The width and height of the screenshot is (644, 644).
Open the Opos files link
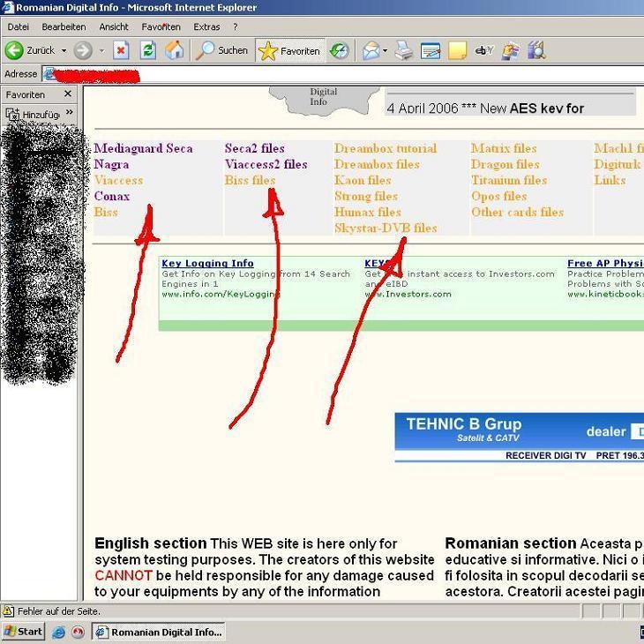pos(499,197)
